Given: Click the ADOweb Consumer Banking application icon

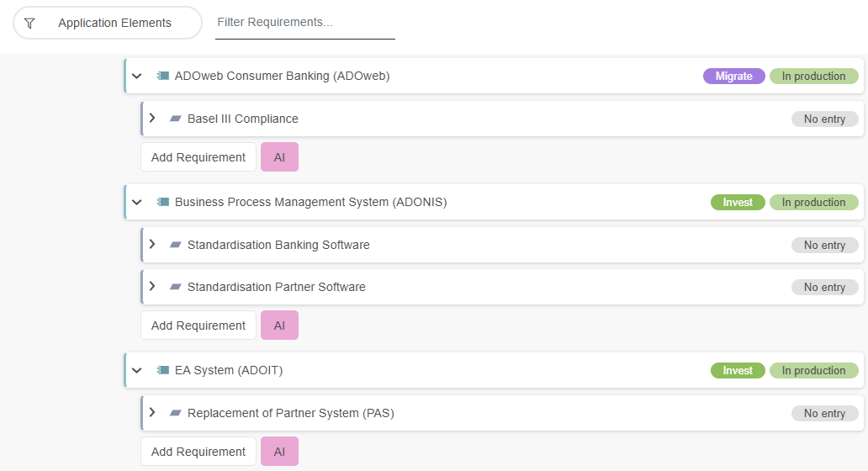Looking at the screenshot, I should tap(162, 77).
